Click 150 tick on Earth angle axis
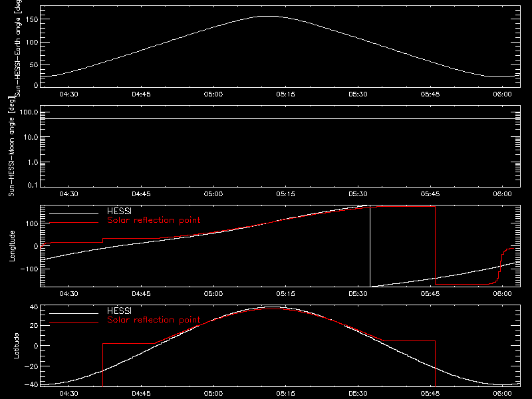This screenshot has width=532, height=399. click(x=33, y=19)
